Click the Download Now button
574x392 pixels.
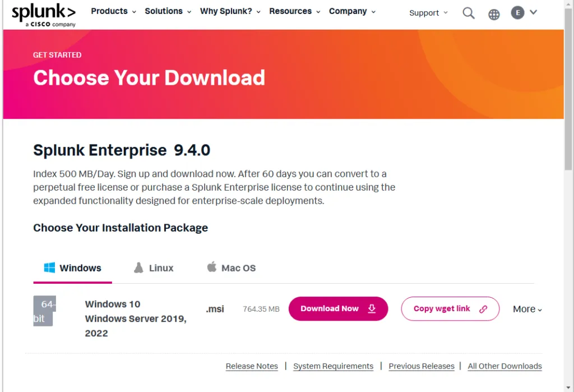(x=338, y=309)
